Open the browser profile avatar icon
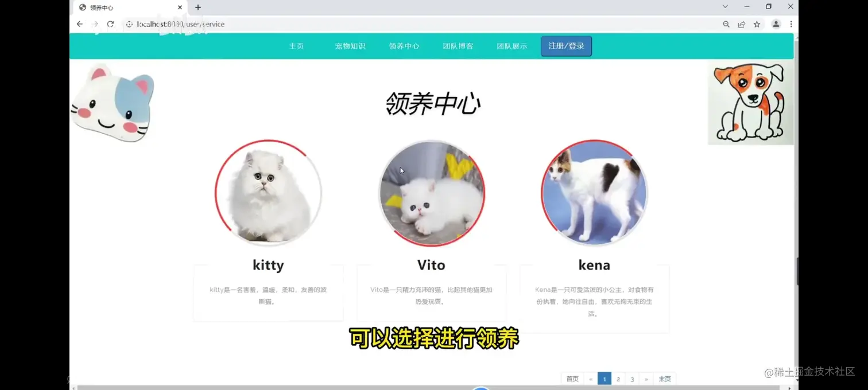The width and height of the screenshot is (868, 390). tap(776, 24)
